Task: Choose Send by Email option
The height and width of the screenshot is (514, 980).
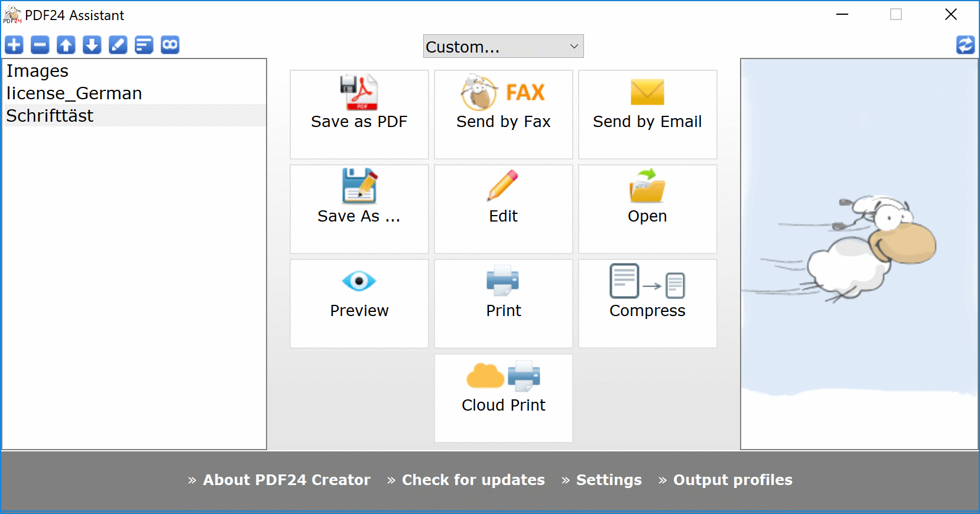Action: [647, 114]
